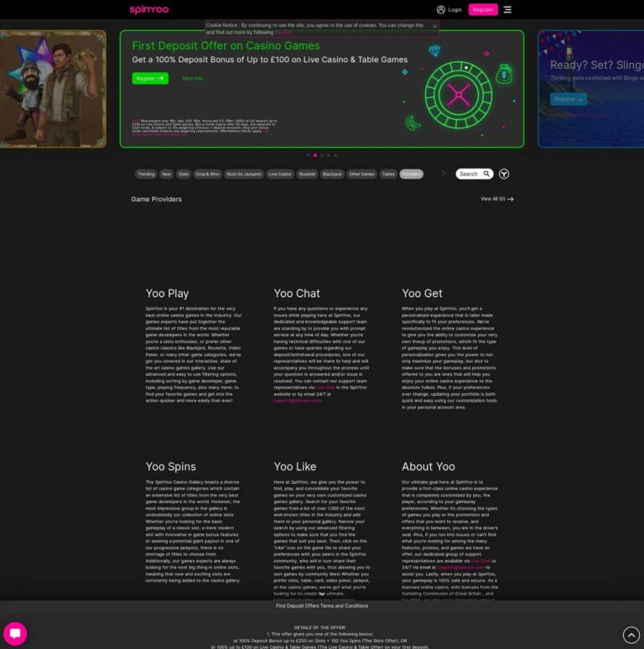644x649 pixels.
Task: Select the first carousel dot
Action: 309,155
